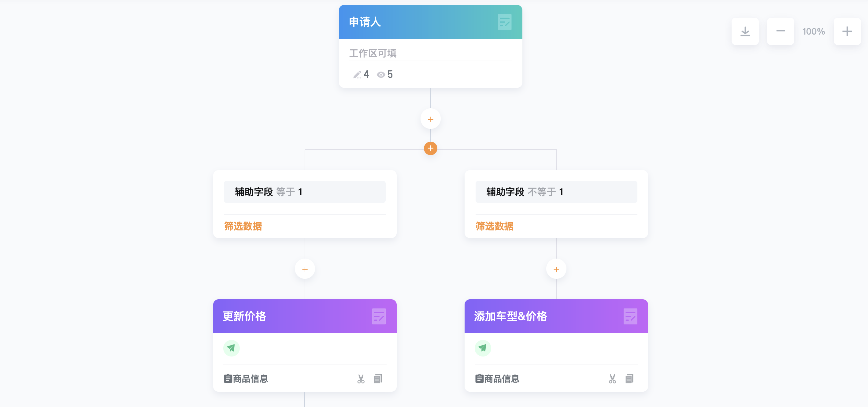Screen dimensions: 868x407
Task: Add node below 辅助字段 等于 1 branch
Action: (305, 269)
